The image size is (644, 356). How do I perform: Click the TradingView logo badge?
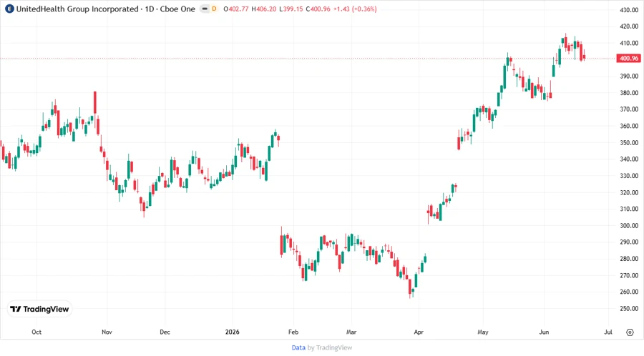40,310
